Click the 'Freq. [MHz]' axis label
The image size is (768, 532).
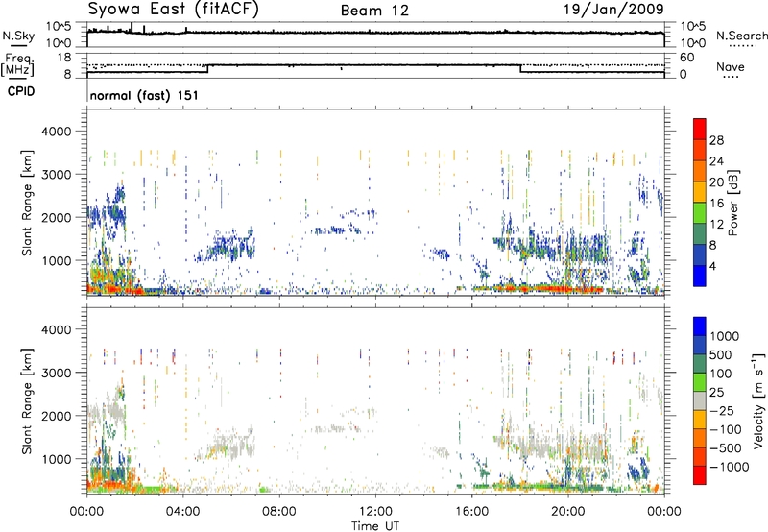coord(18,64)
